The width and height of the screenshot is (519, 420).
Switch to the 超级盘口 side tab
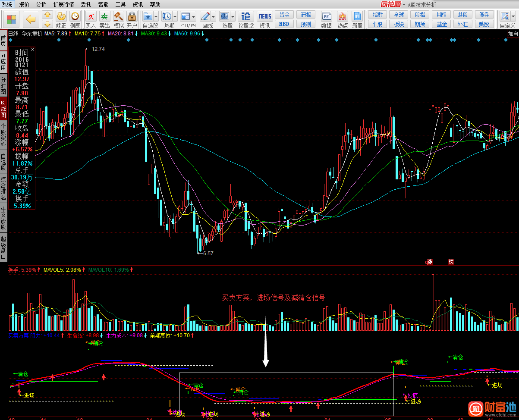[3, 248]
